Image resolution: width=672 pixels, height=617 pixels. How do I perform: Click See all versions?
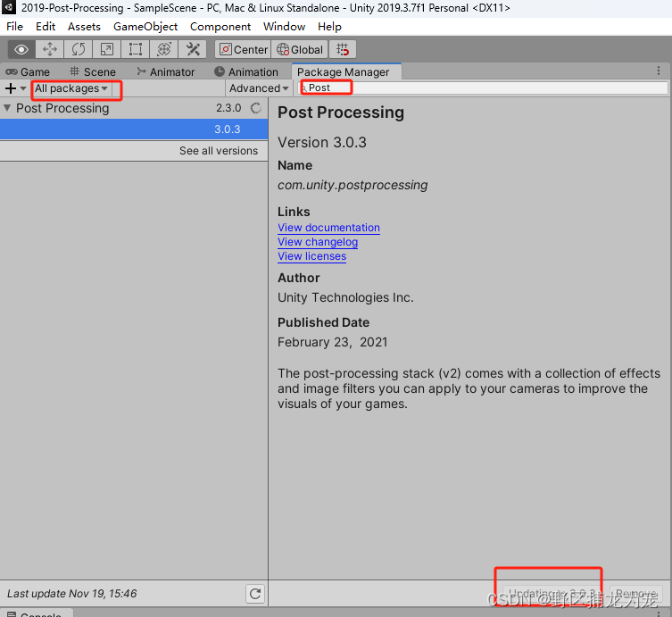click(219, 151)
